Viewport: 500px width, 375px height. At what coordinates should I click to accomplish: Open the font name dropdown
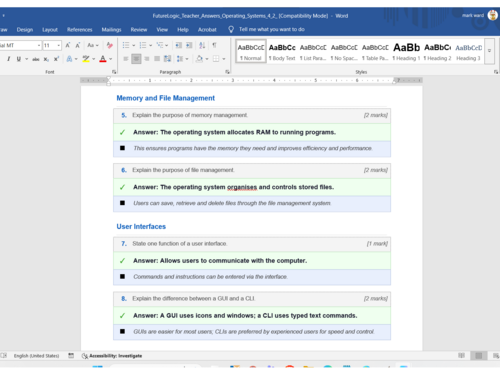(x=39, y=45)
